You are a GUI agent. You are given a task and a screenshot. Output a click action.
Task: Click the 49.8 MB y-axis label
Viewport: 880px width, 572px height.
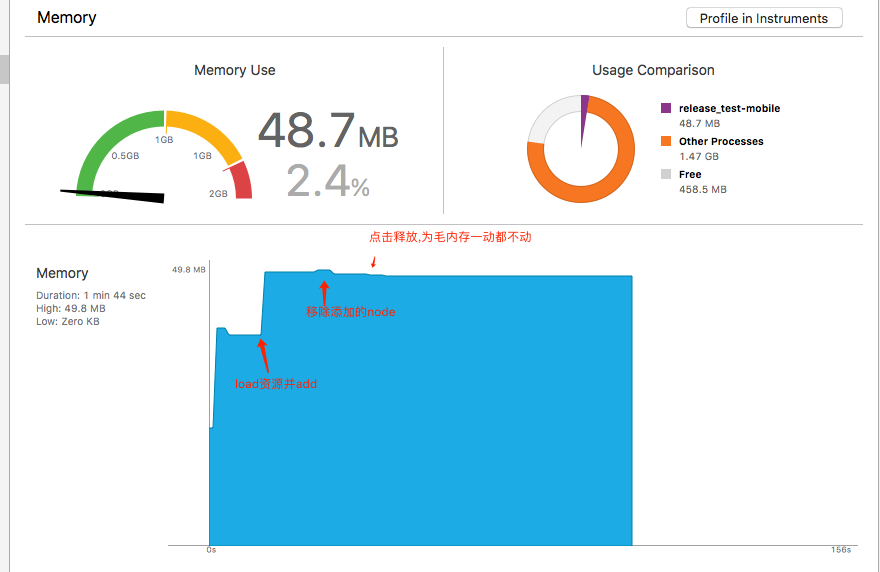point(189,270)
